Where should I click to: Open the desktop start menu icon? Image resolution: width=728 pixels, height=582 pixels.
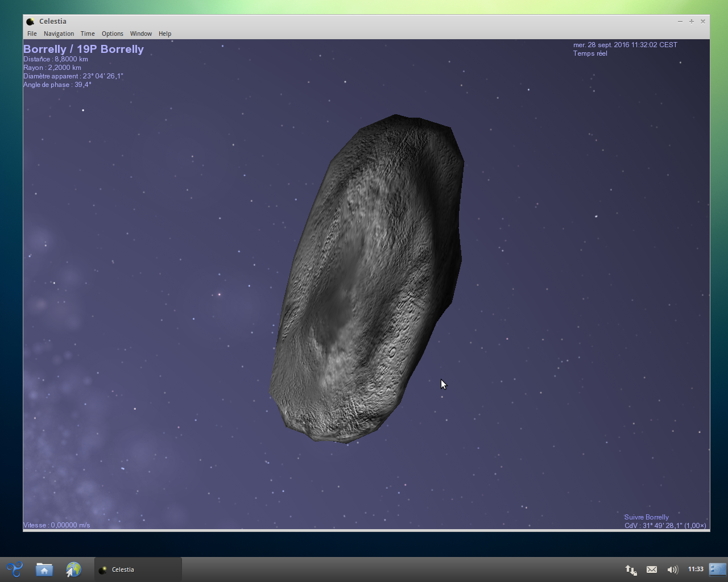click(14, 569)
